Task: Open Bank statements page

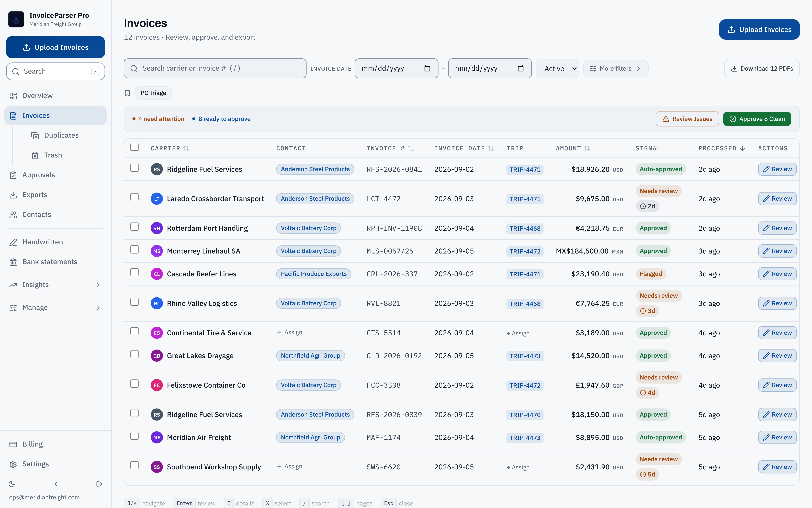Action: [55, 262]
